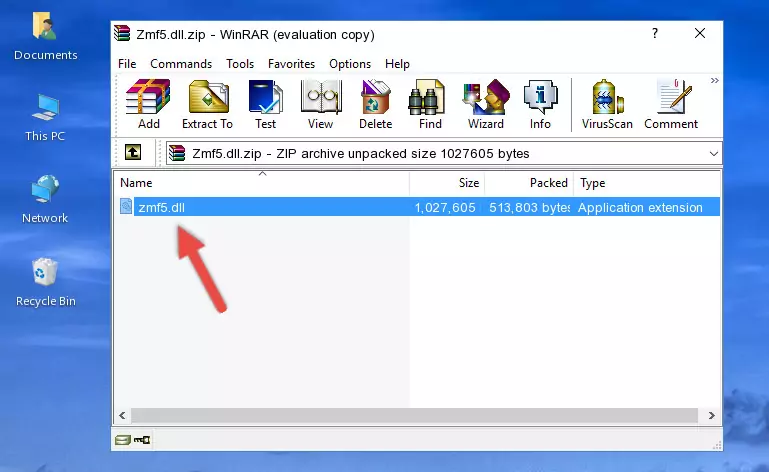Go up one folder level
This screenshot has height=472, width=769.
coord(133,153)
